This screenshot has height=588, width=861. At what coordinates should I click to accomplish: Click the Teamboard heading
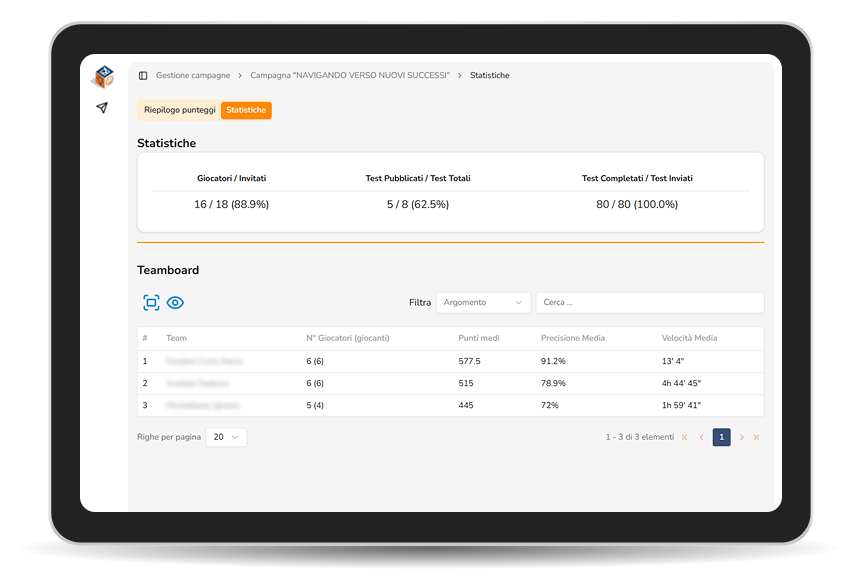(x=168, y=270)
